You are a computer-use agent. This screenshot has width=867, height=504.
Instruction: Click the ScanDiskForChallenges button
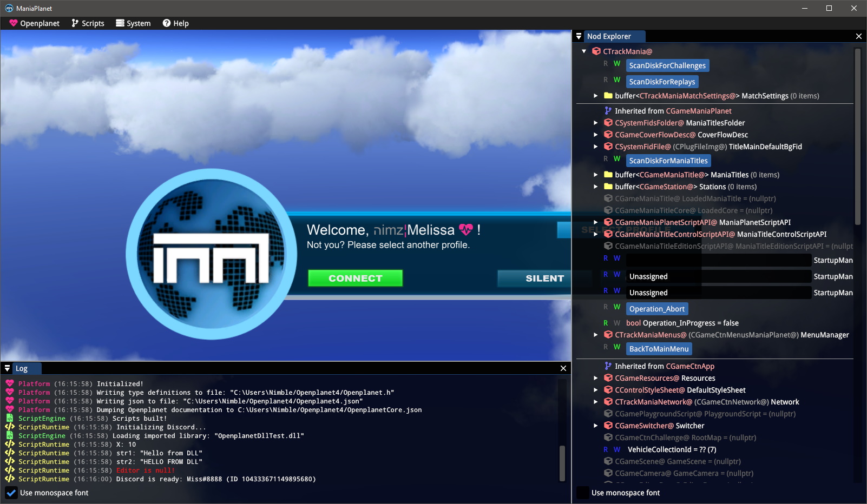(x=667, y=65)
